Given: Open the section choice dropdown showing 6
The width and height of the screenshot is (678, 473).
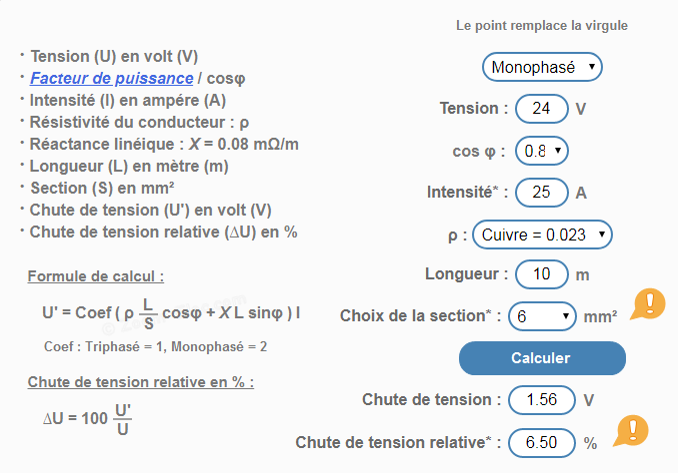Looking at the screenshot, I should [542, 316].
